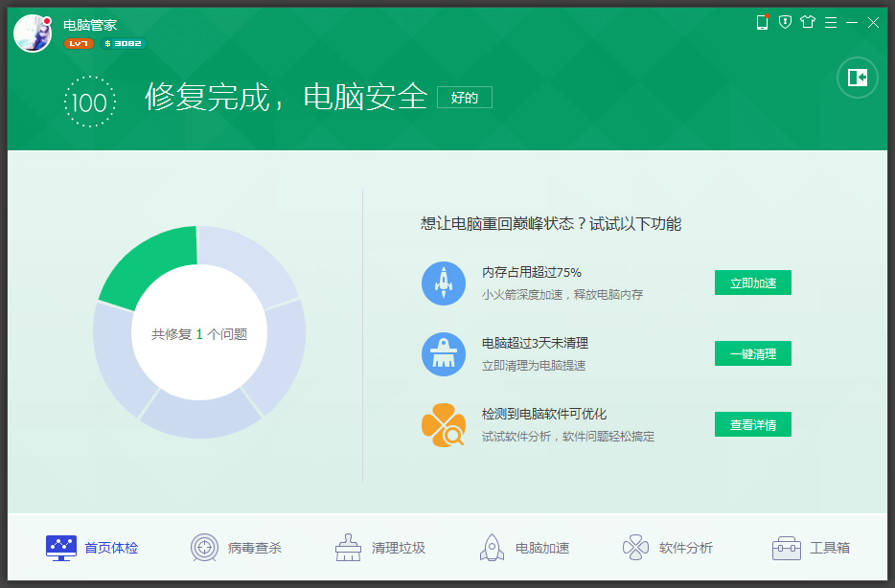Click the 立即加速 accelerate now button

pyautogui.click(x=753, y=282)
